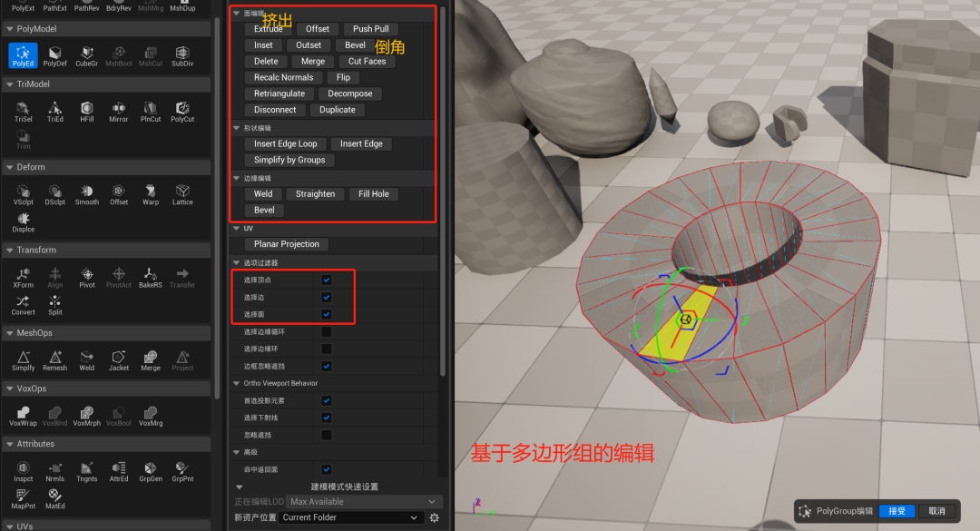Open the Remesh tool
The height and width of the screenshot is (531, 980).
tap(55, 360)
